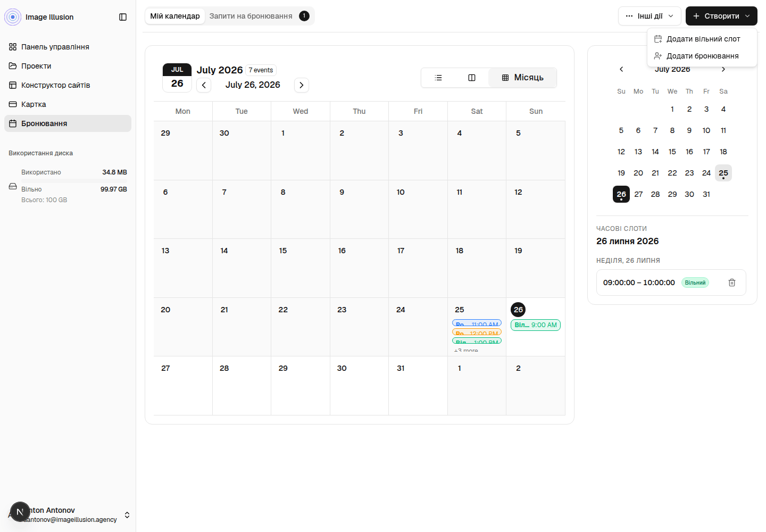Click the N avatar at bottom
The width and height of the screenshot is (766, 532).
point(20,512)
